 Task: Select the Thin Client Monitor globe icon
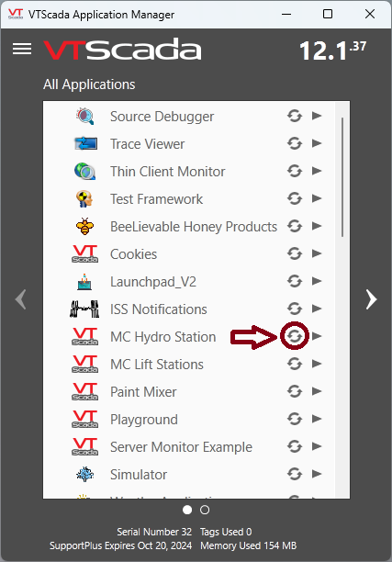85,171
